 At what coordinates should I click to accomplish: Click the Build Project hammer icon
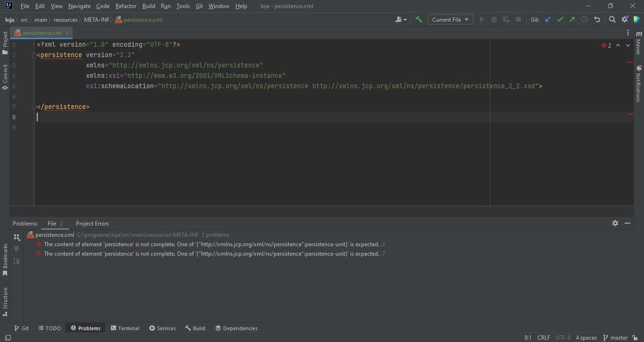[418, 19]
